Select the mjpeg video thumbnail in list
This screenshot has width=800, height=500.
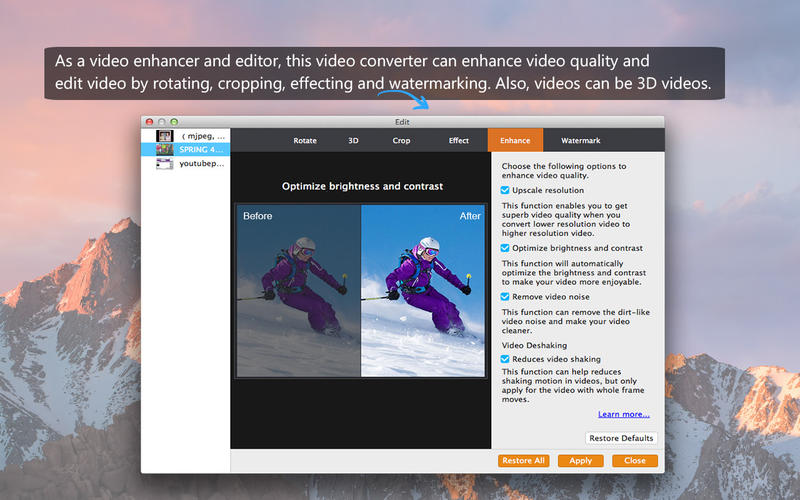(x=164, y=135)
